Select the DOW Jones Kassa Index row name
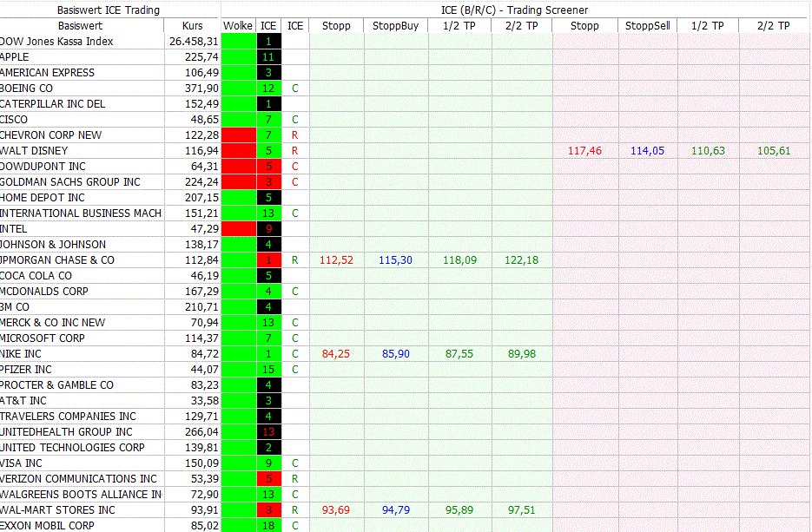 56,42
